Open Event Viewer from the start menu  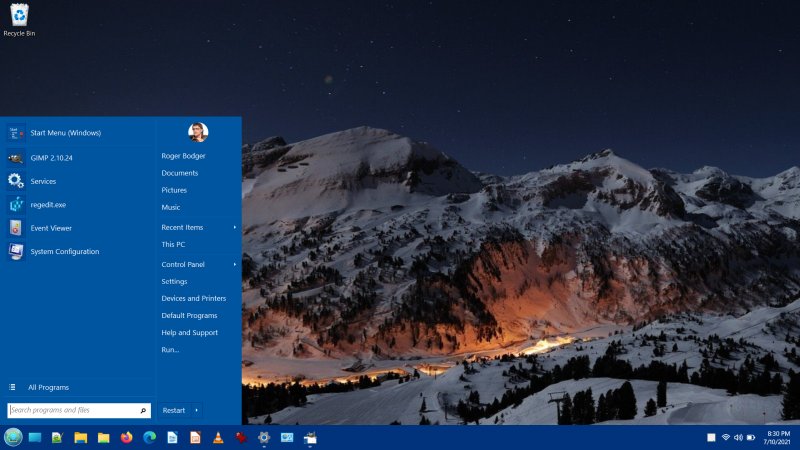click(x=51, y=228)
